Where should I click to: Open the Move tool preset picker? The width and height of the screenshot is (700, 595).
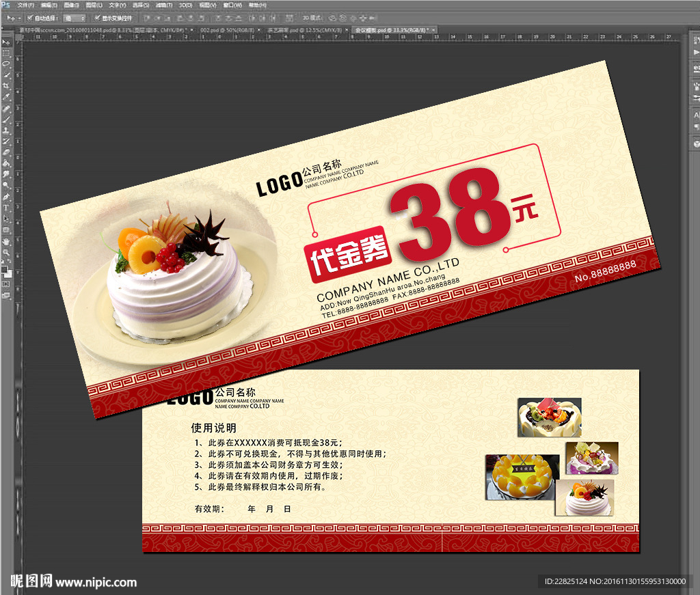pos(12,18)
